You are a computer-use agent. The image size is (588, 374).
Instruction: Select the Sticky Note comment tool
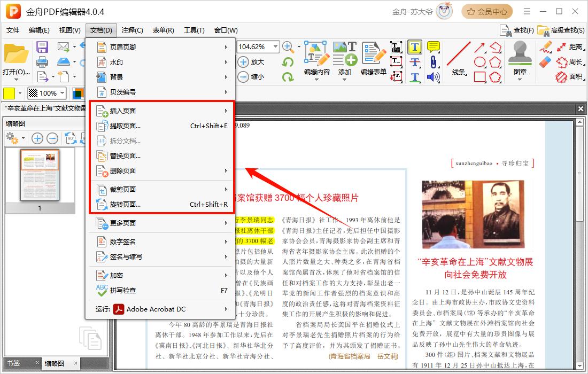pos(433,47)
